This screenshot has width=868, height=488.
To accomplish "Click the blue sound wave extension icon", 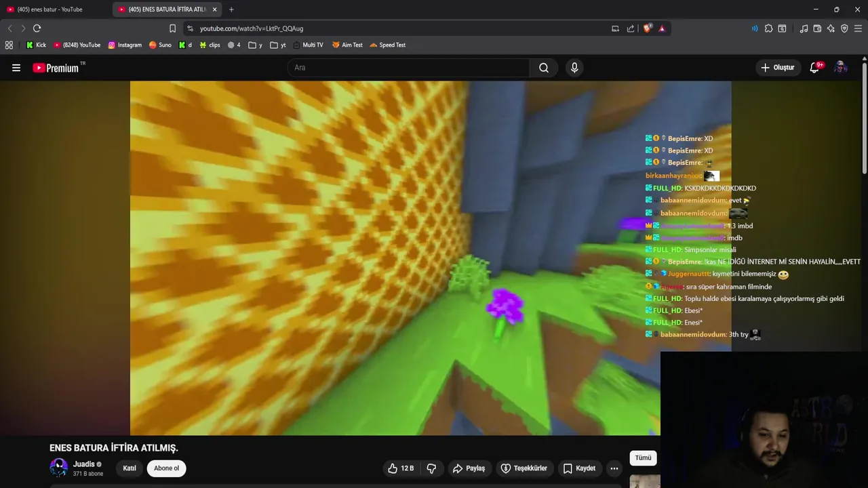I will tap(755, 28).
